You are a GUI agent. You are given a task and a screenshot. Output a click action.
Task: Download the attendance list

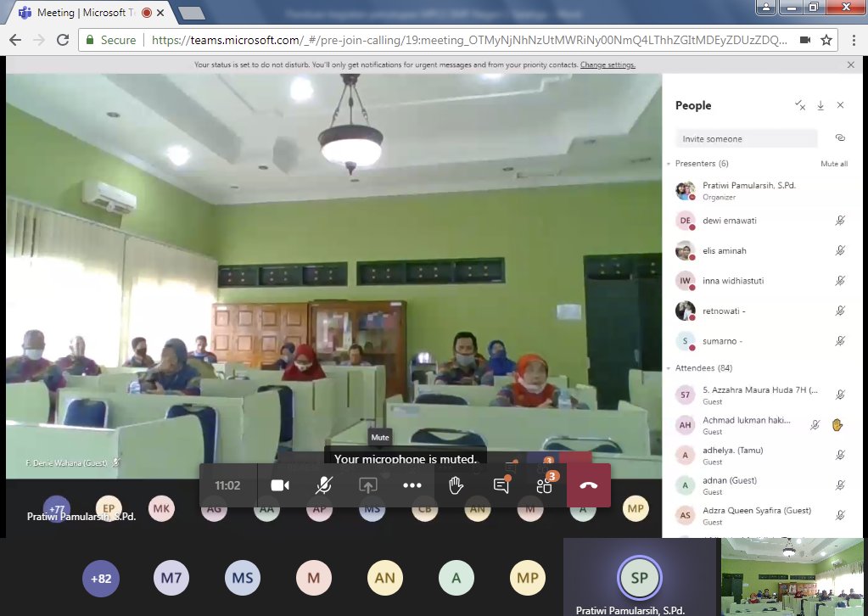(x=820, y=105)
